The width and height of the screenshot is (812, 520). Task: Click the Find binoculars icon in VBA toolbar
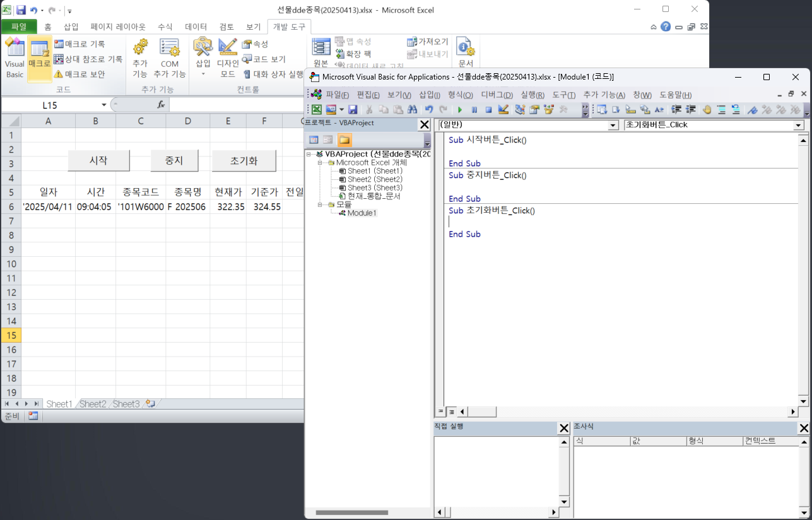pyautogui.click(x=412, y=109)
